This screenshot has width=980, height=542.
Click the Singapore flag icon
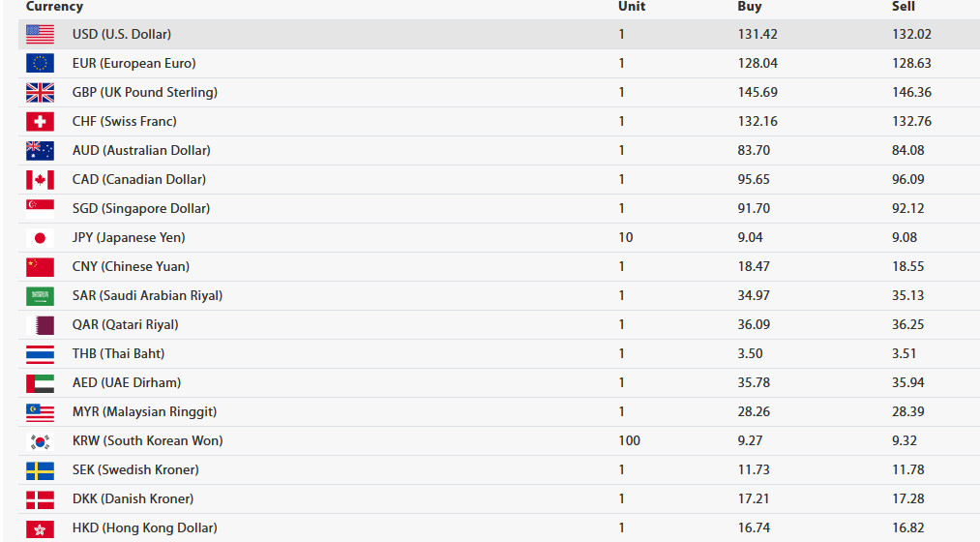pos(40,209)
